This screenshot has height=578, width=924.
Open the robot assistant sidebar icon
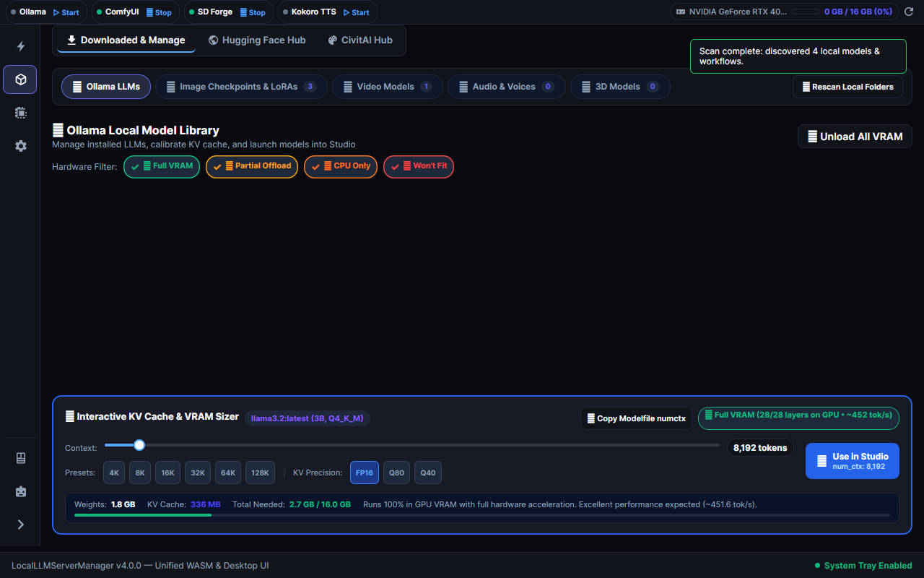pyautogui.click(x=20, y=491)
